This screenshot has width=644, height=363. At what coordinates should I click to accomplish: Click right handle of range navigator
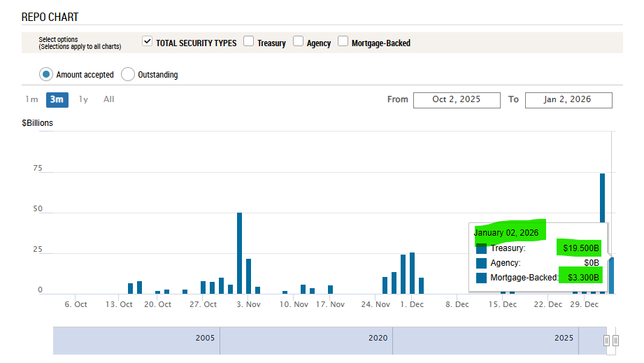[x=615, y=341]
